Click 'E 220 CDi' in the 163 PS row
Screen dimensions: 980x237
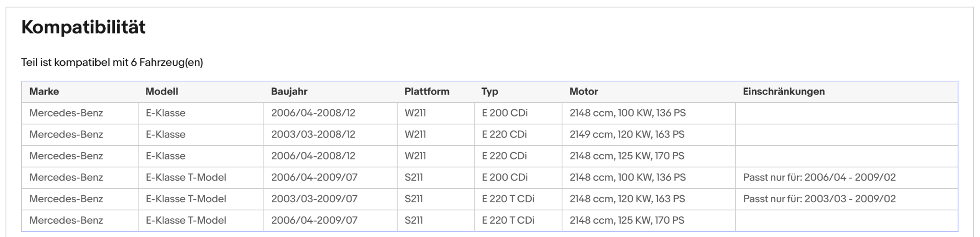tap(504, 134)
